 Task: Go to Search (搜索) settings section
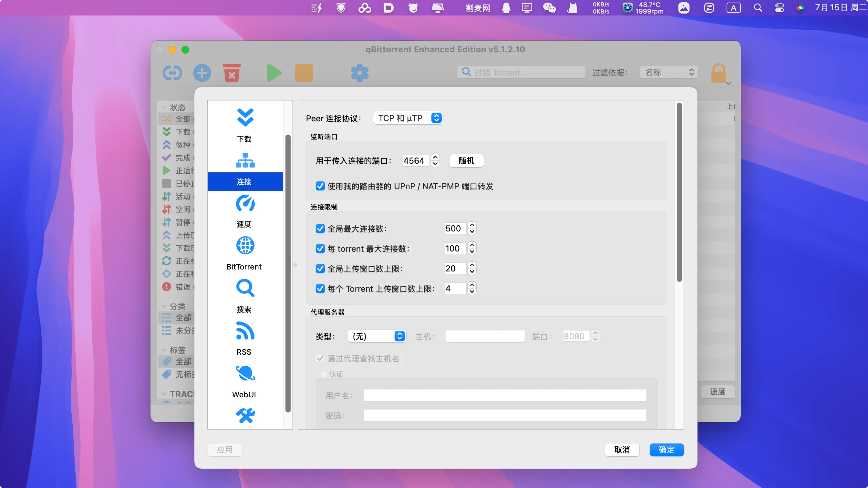pos(245,289)
